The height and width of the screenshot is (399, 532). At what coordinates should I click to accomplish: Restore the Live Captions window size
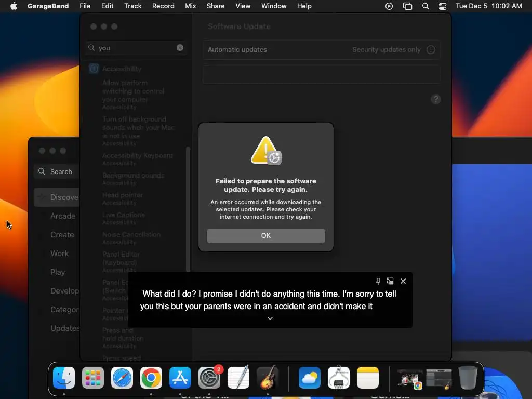tap(390, 281)
